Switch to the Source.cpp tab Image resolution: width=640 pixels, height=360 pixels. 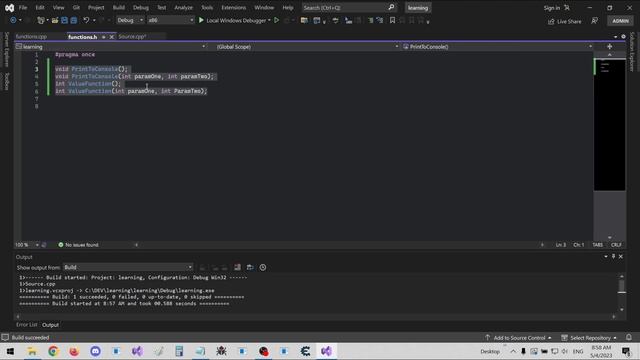[132, 37]
